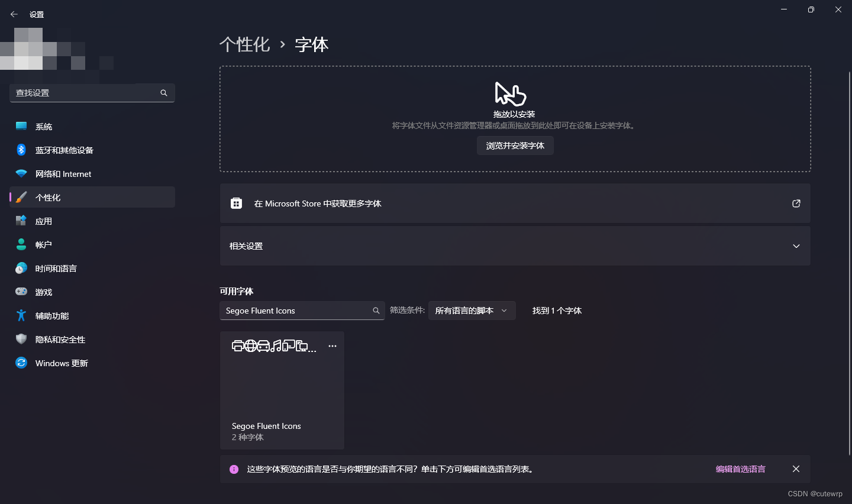This screenshot has width=852, height=504.
Task: Click the gamepad icon for 游戏
Action: 21,292
